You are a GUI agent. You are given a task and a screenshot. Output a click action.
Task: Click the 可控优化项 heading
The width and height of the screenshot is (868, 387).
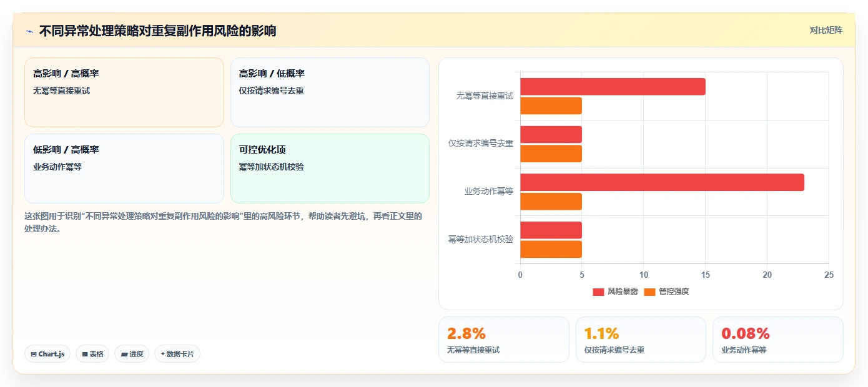[x=262, y=150]
